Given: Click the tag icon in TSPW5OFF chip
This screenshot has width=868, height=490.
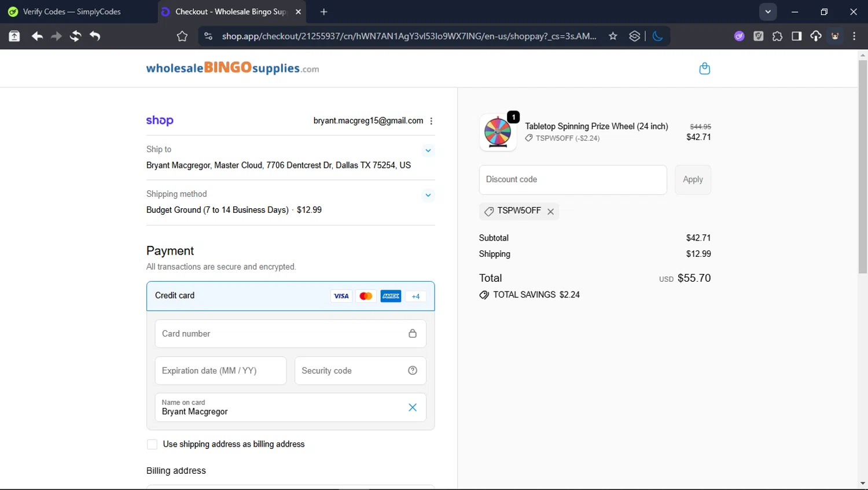Looking at the screenshot, I should pos(489,212).
